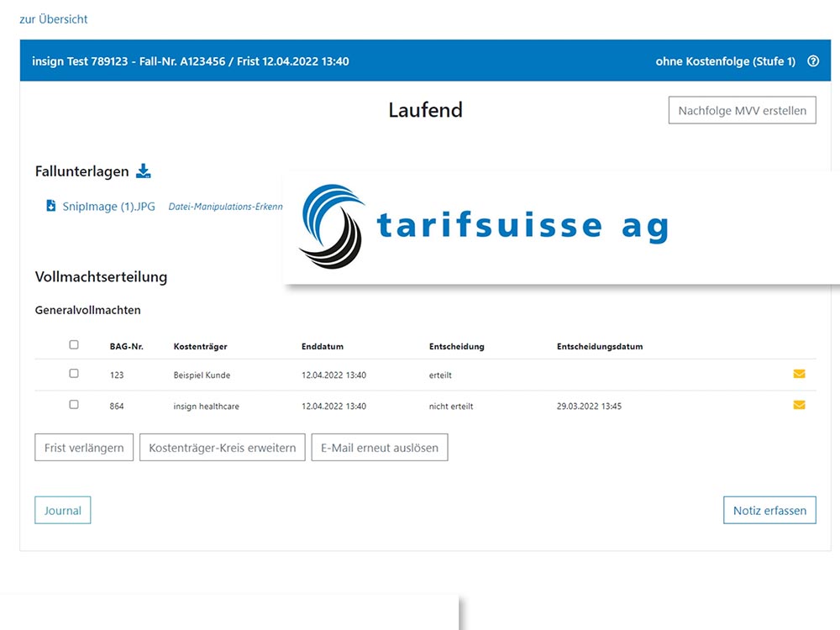Click Nachfolge MVV erstellen button
The height and width of the screenshot is (630, 840).
742,110
